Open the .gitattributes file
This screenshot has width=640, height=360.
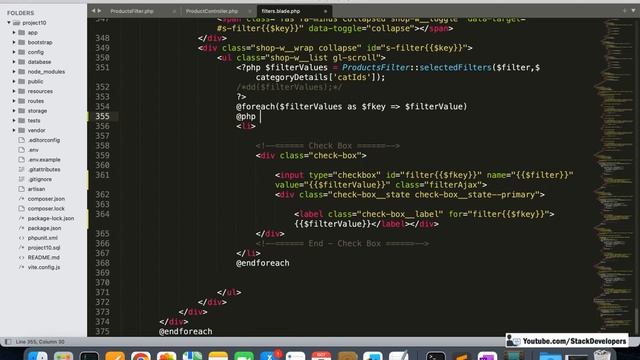pyautogui.click(x=44, y=169)
